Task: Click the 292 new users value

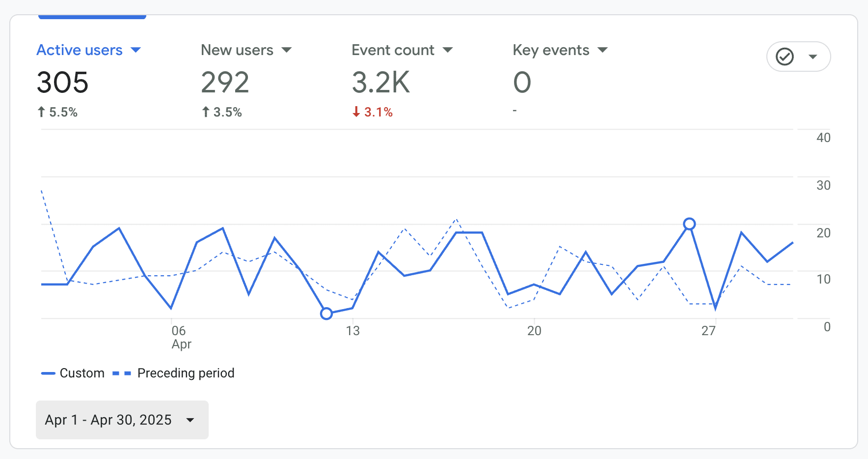Action: click(225, 82)
